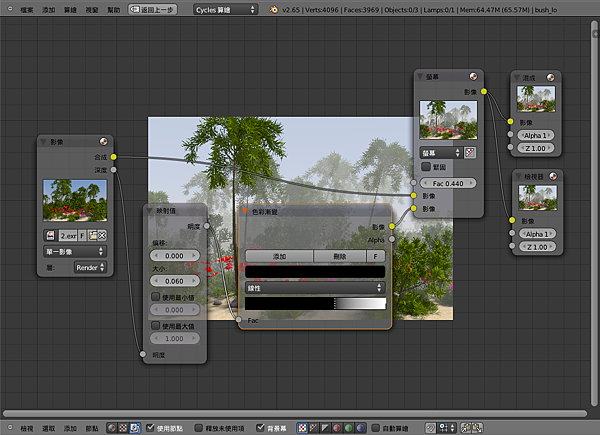Enable 使用節點 checkbox
The image size is (600, 435).
point(150,428)
